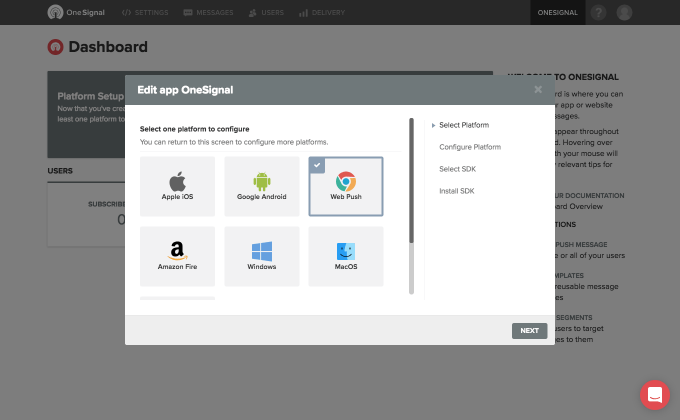Select the Web Push platform tile
Viewport: 680px width, 420px height.
click(x=346, y=186)
